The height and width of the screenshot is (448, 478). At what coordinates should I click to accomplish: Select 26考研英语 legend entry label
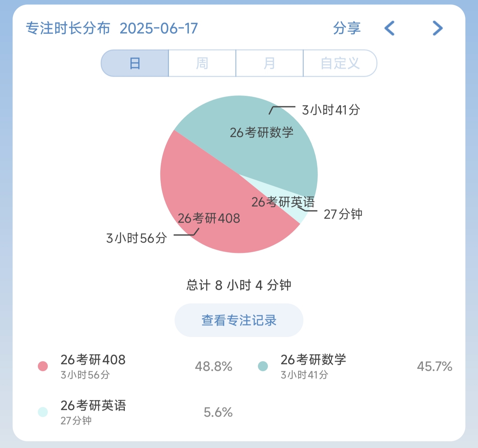tap(93, 406)
